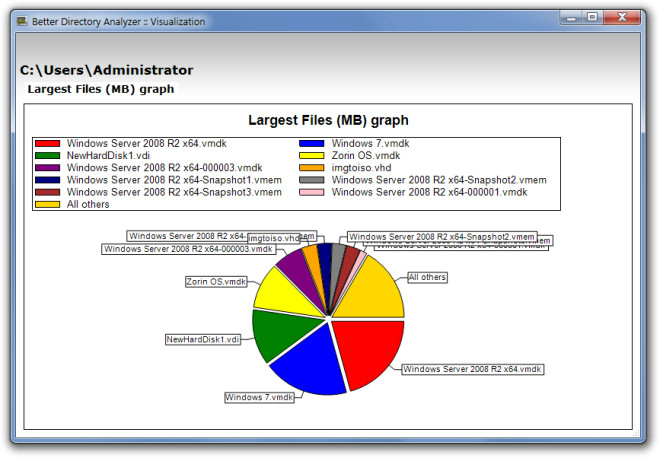This screenshot has width=660, height=458.
Task: Click the blue Windows 7.vmdk legend swatch
Action: 312,144
